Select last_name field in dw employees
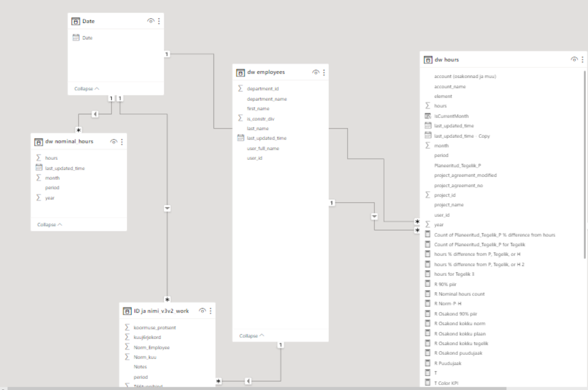 pos(257,129)
